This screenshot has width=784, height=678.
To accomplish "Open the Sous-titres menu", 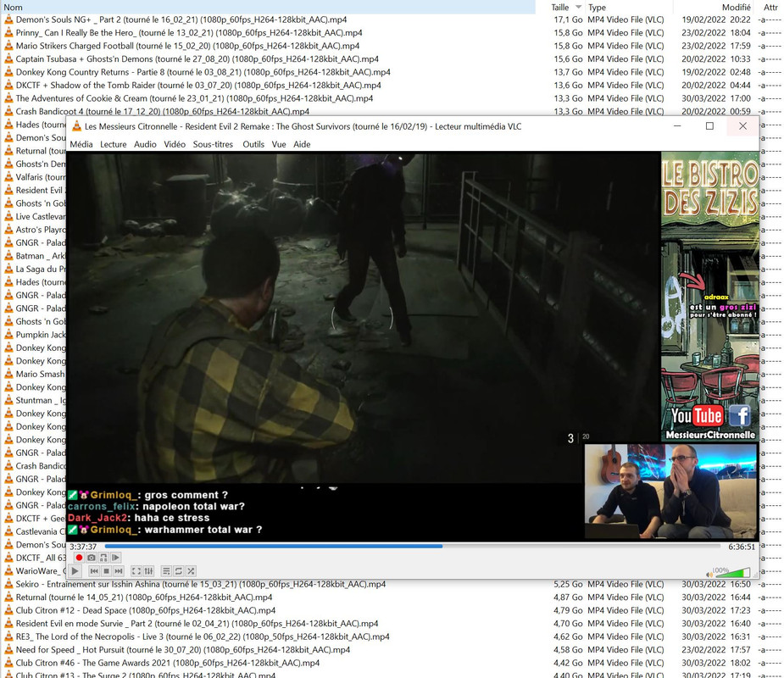I will pos(213,144).
